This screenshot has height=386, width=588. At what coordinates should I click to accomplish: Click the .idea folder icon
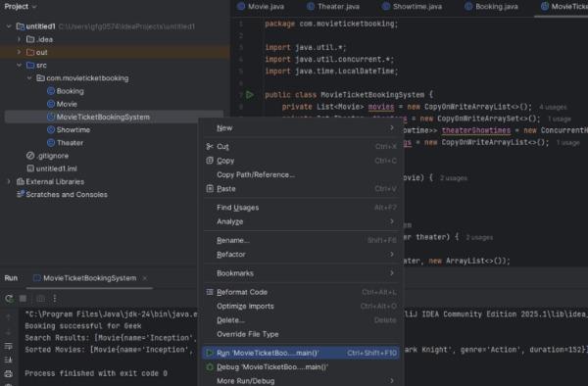30,39
